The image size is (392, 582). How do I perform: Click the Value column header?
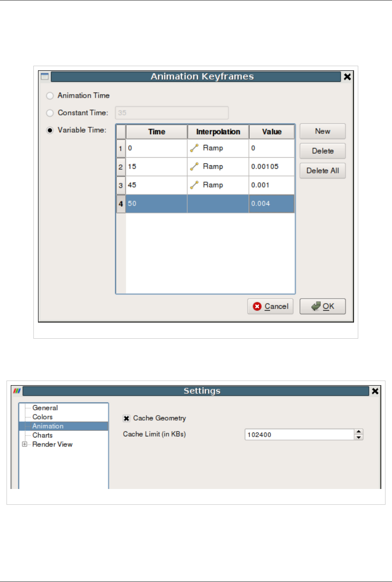click(272, 132)
